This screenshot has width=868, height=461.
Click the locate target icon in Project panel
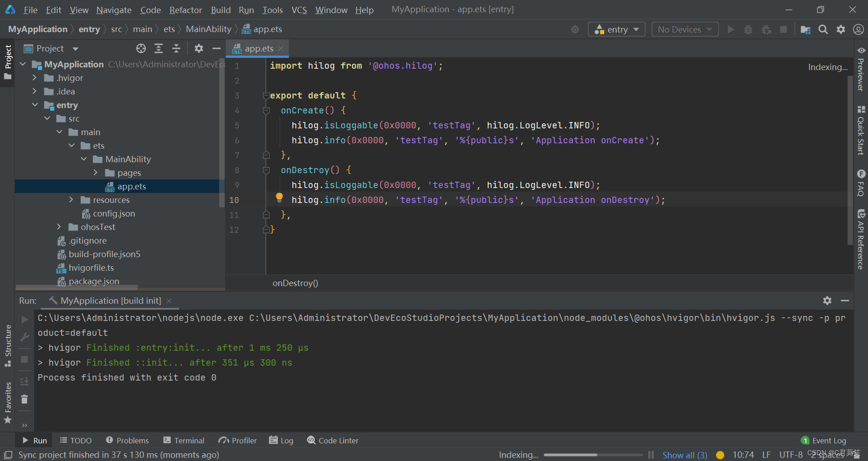click(141, 48)
